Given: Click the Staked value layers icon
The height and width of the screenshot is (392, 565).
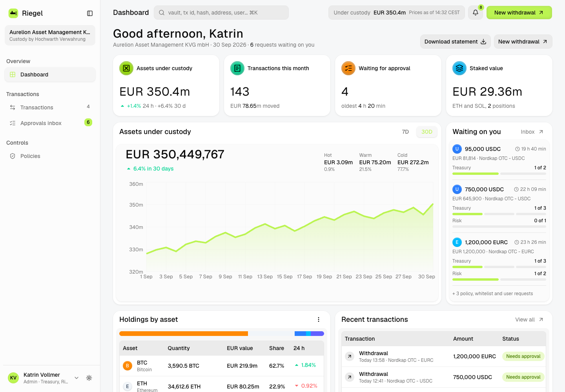Looking at the screenshot, I should coord(459,68).
